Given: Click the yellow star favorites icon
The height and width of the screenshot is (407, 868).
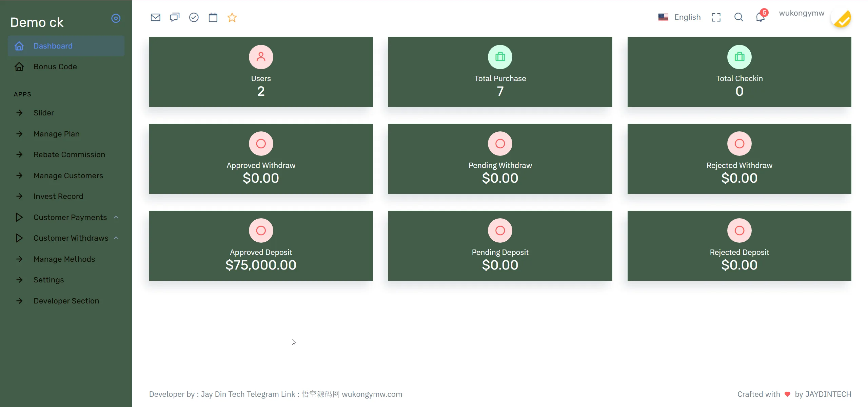Looking at the screenshot, I should (232, 17).
